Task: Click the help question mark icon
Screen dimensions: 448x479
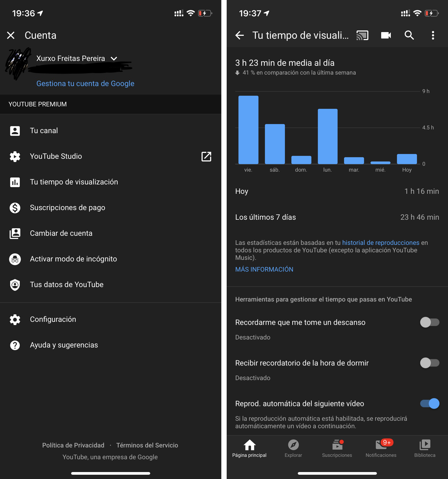Action: click(x=15, y=345)
